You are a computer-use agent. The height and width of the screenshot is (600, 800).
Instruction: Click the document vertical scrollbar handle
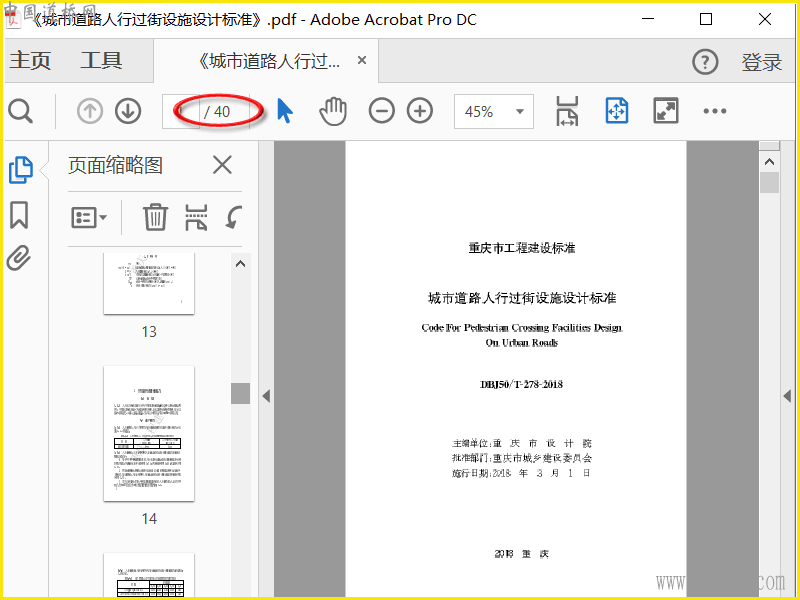click(769, 183)
